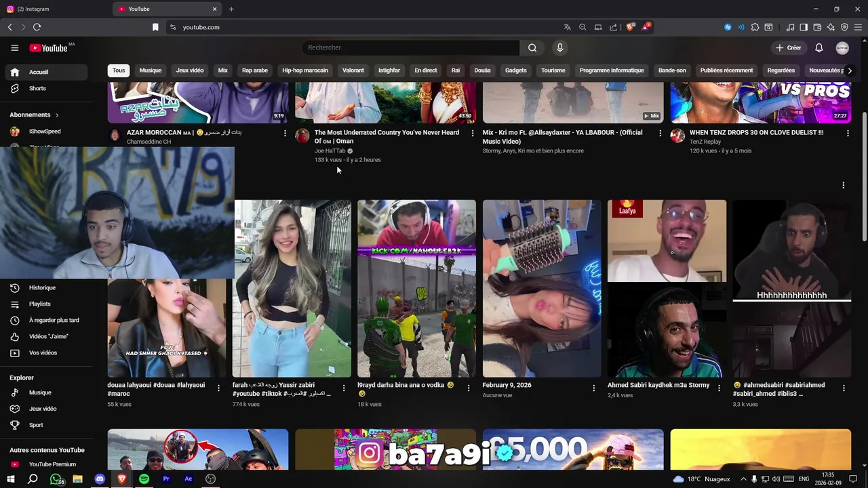Click the Créer button
The image size is (868, 488).
(x=789, y=47)
